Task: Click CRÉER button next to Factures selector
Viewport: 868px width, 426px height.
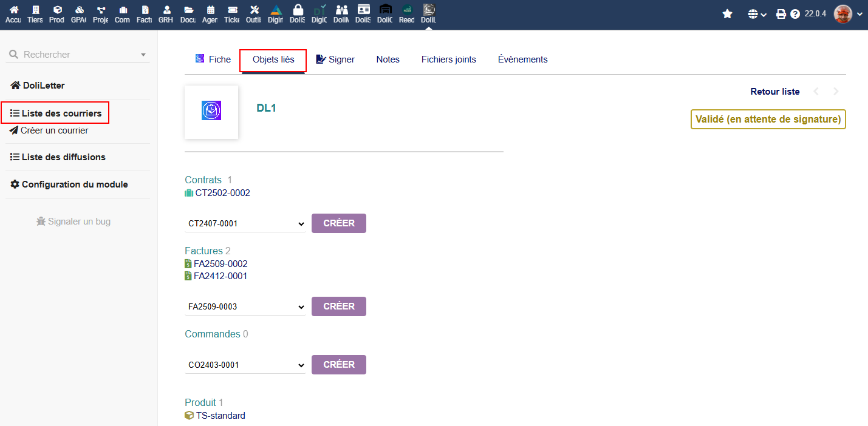Action: (x=338, y=306)
